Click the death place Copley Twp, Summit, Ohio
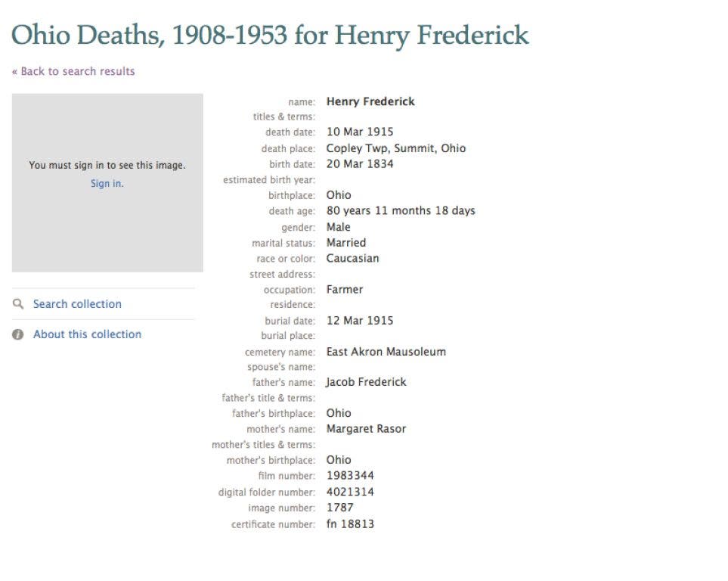Screen dimensions: 728x581 pyautogui.click(x=396, y=148)
